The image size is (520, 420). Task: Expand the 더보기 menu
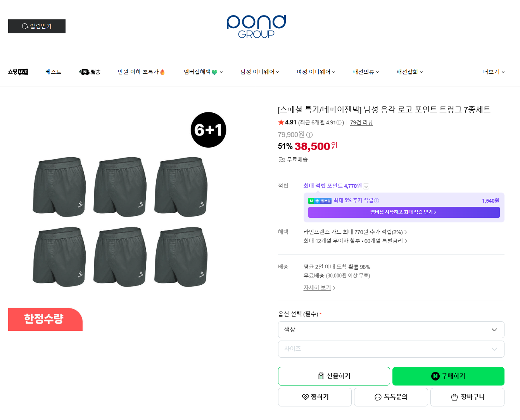click(x=494, y=72)
